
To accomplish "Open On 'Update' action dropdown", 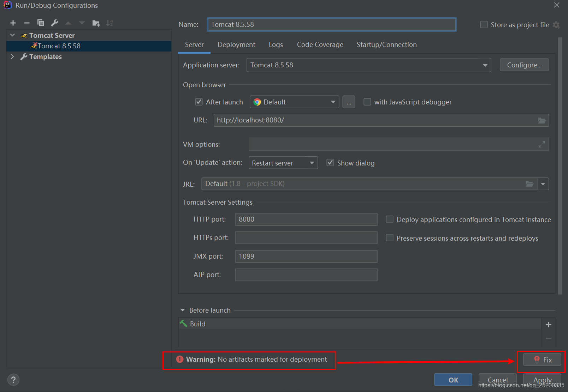I will 283,163.
